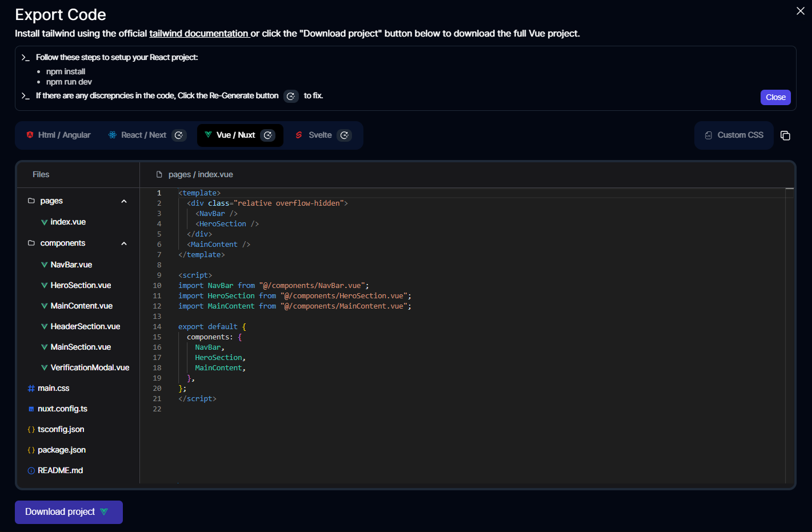Click the Vue icon beside HeroSection.vue
The height and width of the screenshot is (532, 812).
pyautogui.click(x=44, y=285)
